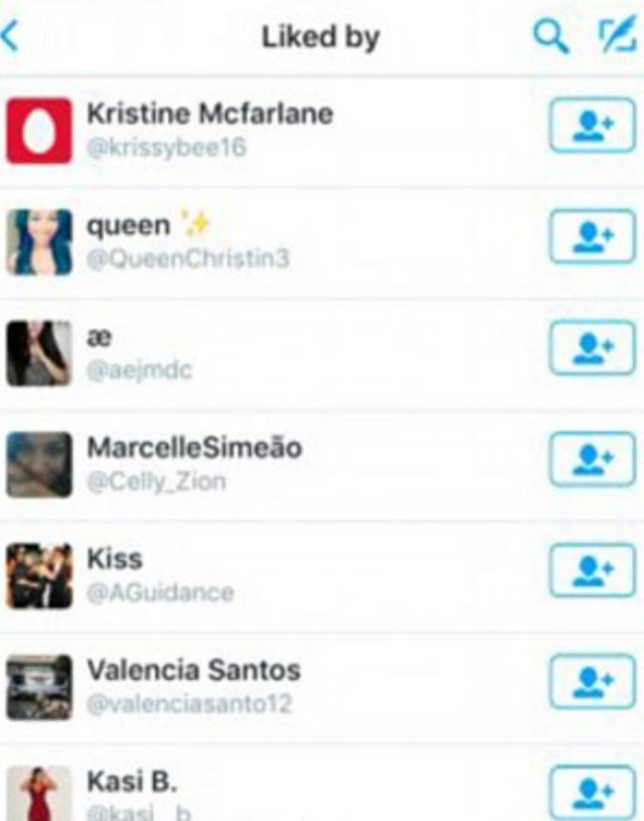The height and width of the screenshot is (821, 644).
Task: Go back using the left arrow
Action: pos(9,37)
